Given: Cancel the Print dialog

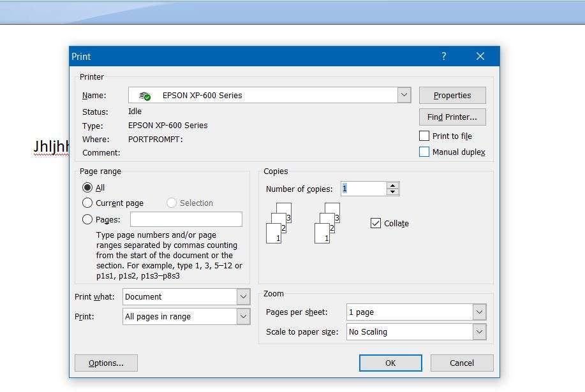Looking at the screenshot, I should 462,363.
